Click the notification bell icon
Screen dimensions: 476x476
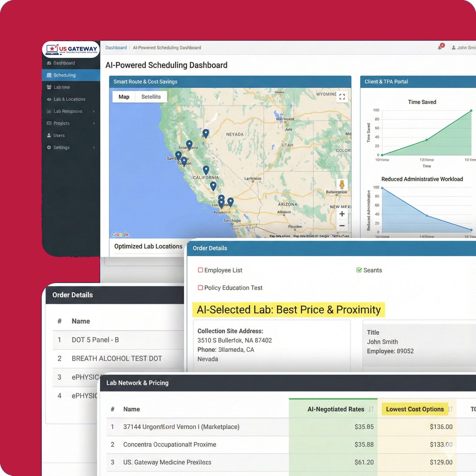(x=440, y=48)
